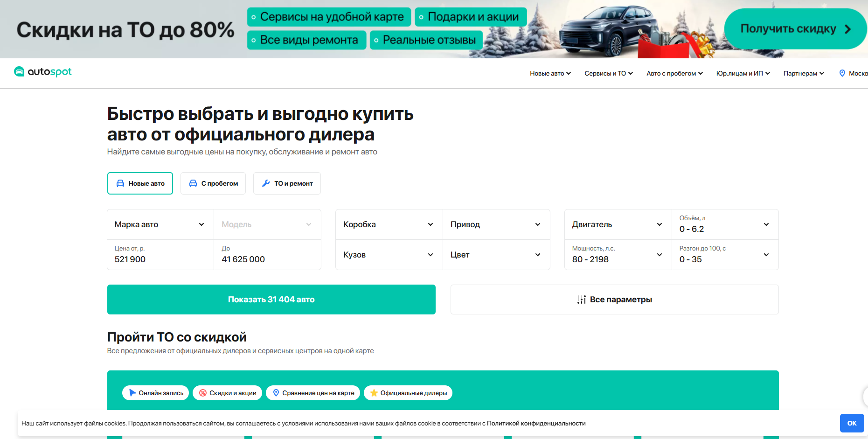Accept cookies with the ОК button
868x439 pixels.
tap(852, 423)
